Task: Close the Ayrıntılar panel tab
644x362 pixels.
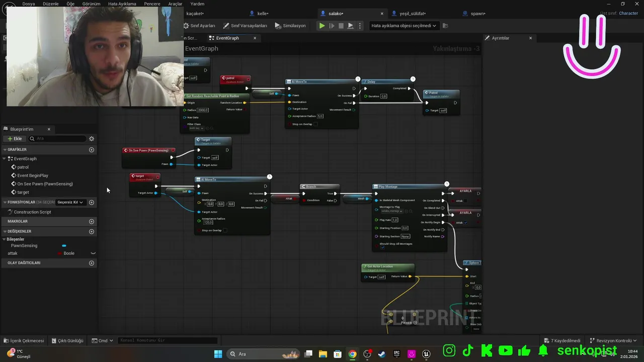Action: point(530,38)
